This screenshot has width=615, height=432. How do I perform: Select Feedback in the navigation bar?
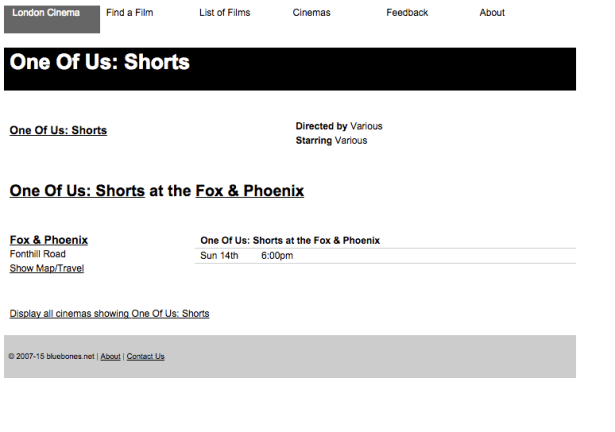coord(407,13)
